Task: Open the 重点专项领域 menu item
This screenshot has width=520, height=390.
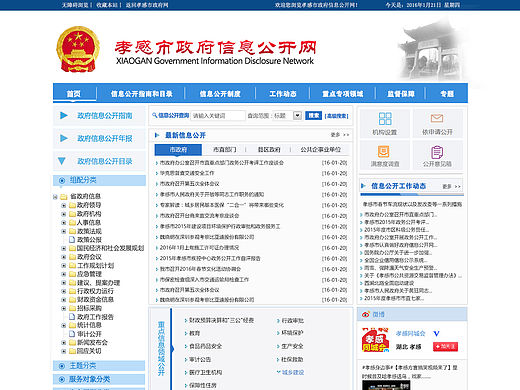Action: tap(343, 94)
